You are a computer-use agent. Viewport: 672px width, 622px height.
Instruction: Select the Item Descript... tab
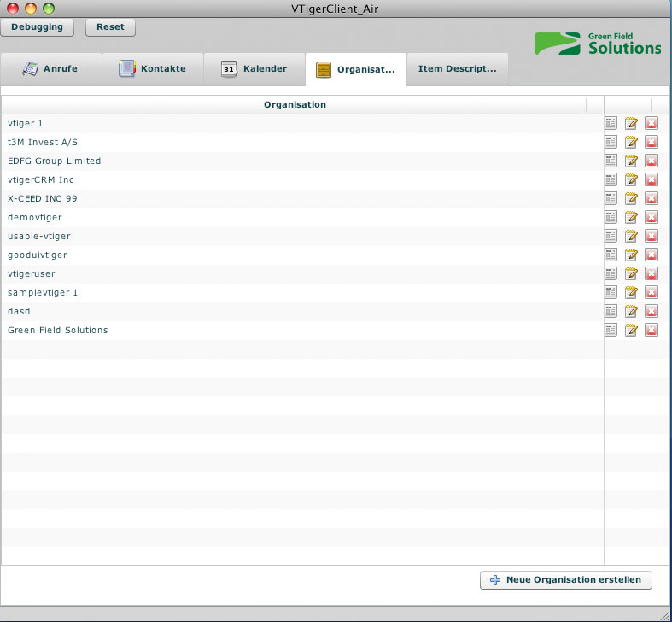coord(457,69)
